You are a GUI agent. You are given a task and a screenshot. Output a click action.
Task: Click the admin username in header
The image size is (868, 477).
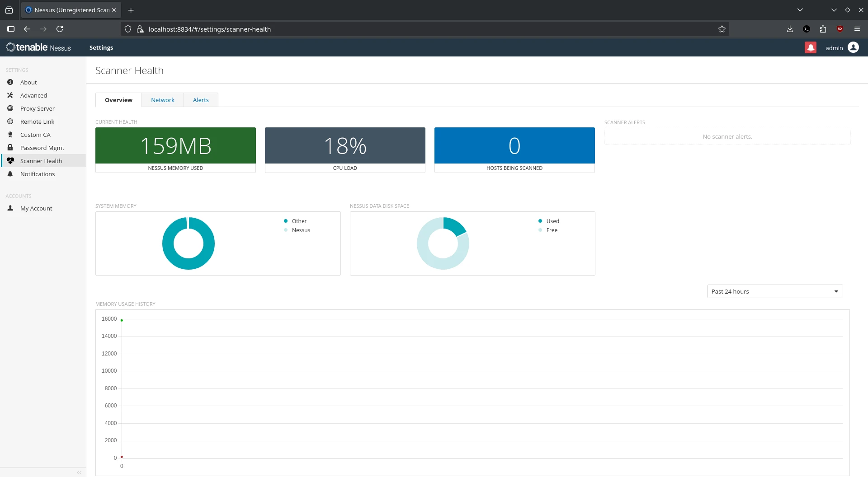click(x=834, y=48)
